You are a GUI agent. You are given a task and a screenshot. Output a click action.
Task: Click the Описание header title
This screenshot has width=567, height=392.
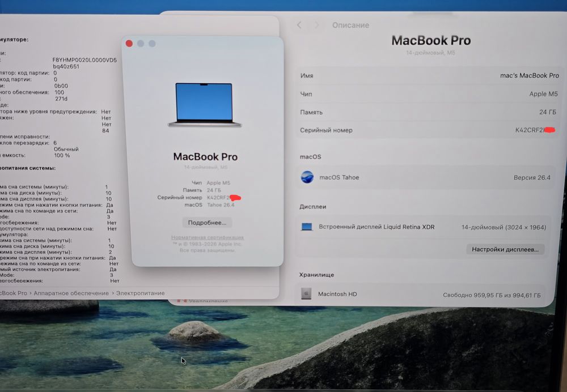(351, 25)
